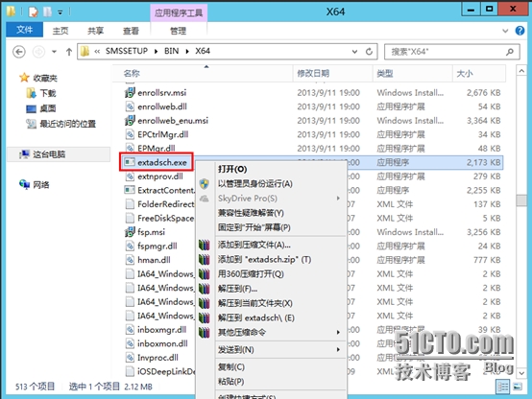Choose 兼容性疑难解答(Y) from context menu

(x=271, y=213)
